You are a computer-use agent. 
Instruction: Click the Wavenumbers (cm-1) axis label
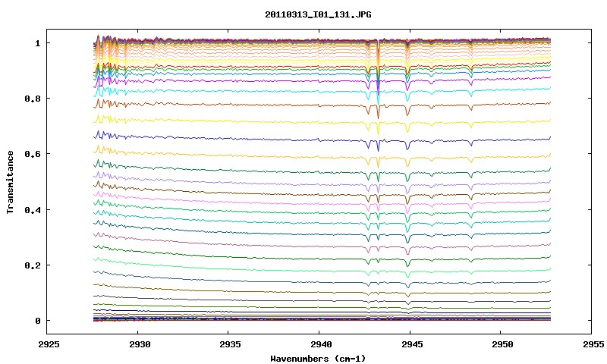(318, 358)
